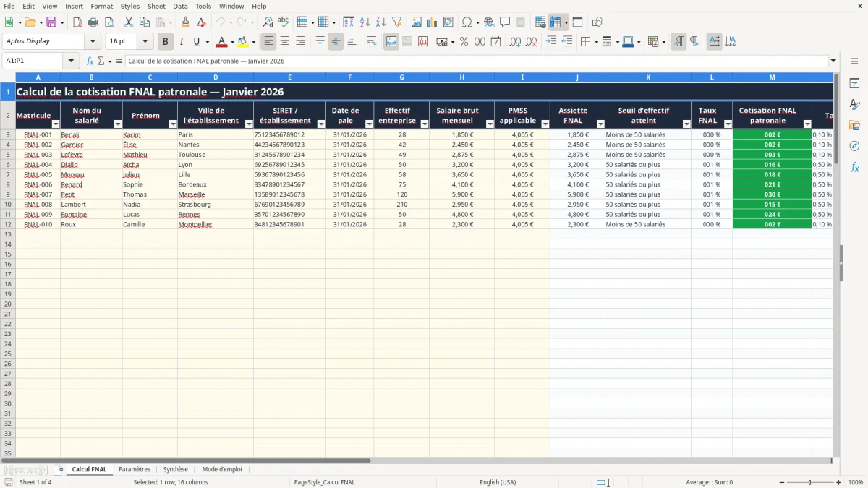868x488 pixels.
Task: Run the spelling check icon
Action: click(x=284, y=22)
